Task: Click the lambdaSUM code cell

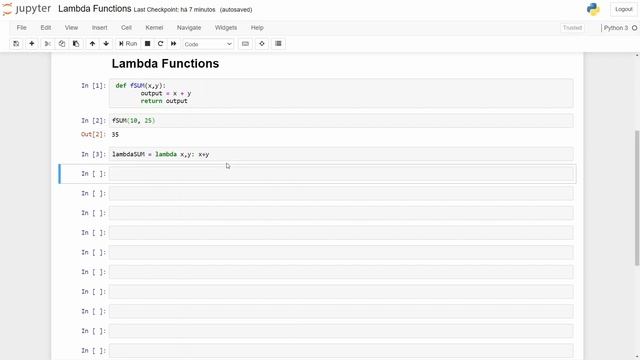Action: tap(341, 154)
